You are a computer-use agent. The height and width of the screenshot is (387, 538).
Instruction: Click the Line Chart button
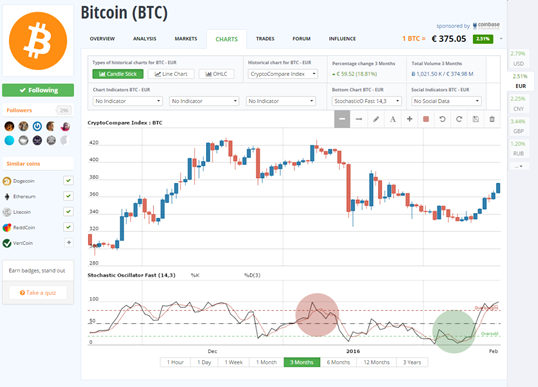[171, 74]
